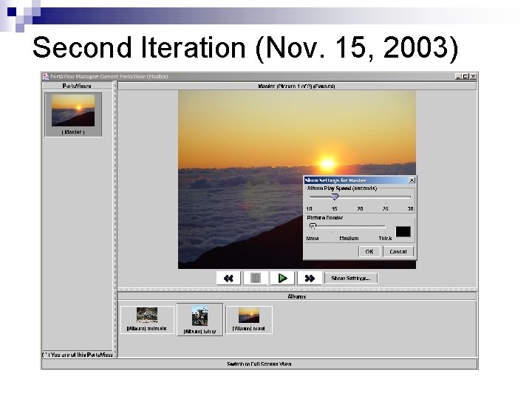Open the black border color swatch
This screenshot has height=399, width=532.
(403, 232)
